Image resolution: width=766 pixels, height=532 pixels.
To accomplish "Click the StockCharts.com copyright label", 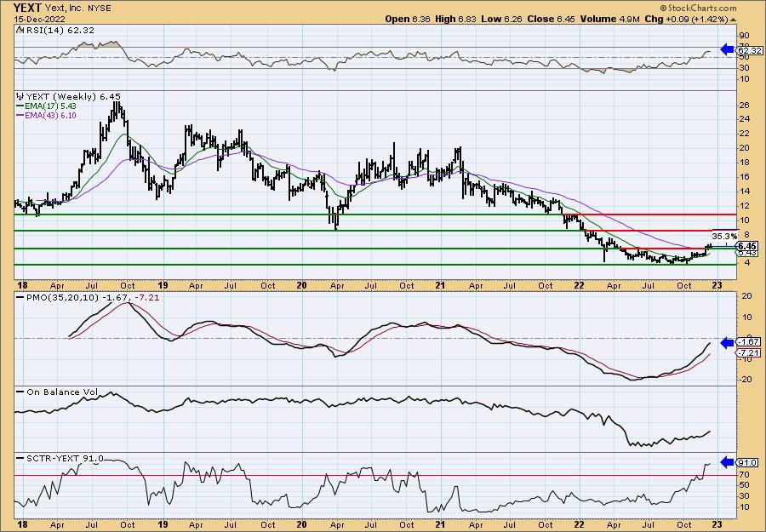I will [x=698, y=8].
